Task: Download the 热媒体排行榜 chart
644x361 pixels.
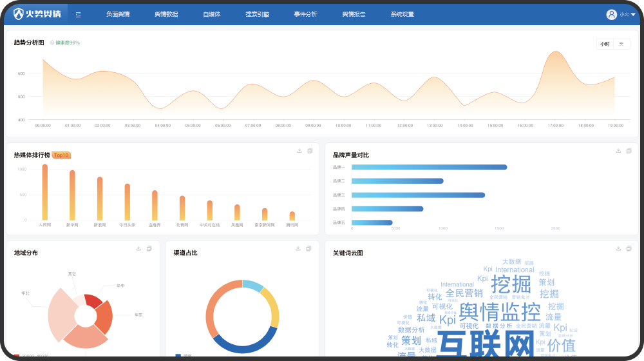Action: tap(299, 151)
